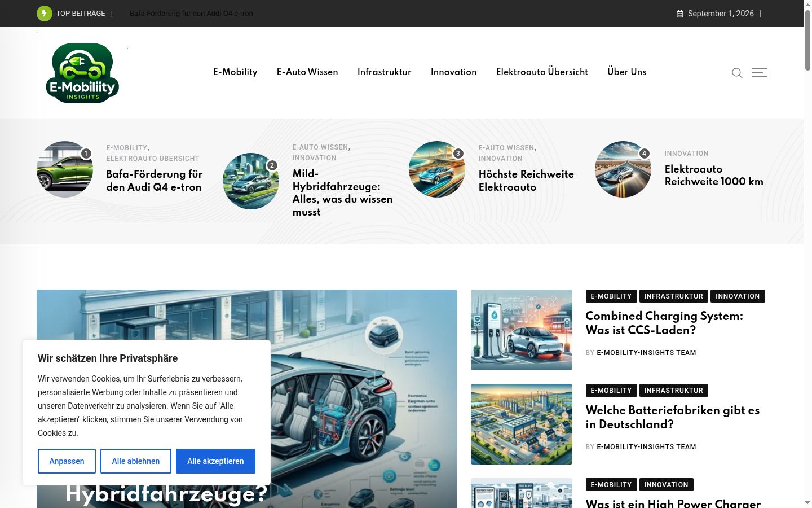This screenshot has width=812, height=508.
Task: Click INNOVATION category above Mild-Hybridfahrzeuge
Action: [314, 158]
